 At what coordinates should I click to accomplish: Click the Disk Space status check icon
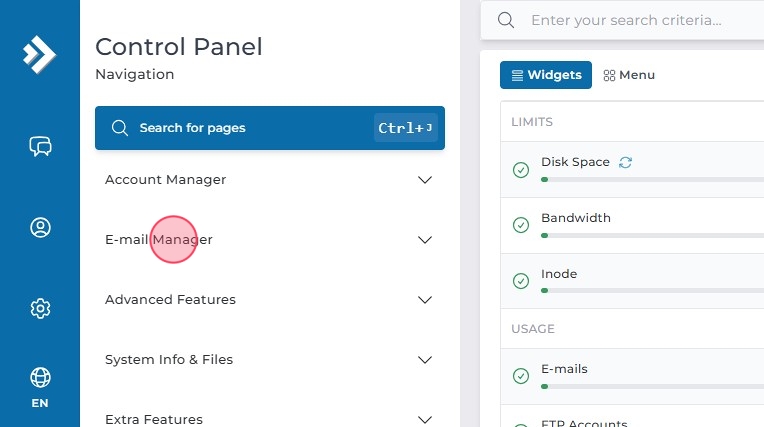click(521, 170)
